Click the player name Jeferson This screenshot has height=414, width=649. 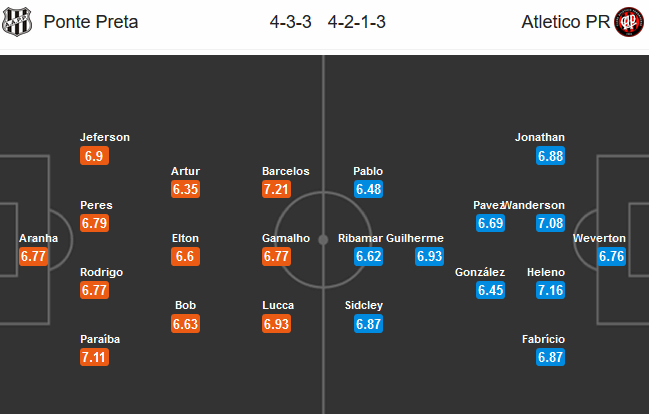click(105, 137)
